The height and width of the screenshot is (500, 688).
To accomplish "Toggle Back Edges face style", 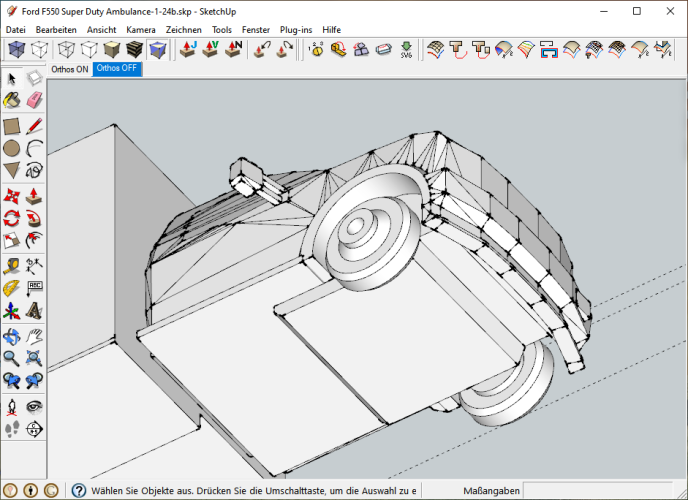I will tap(39, 50).
